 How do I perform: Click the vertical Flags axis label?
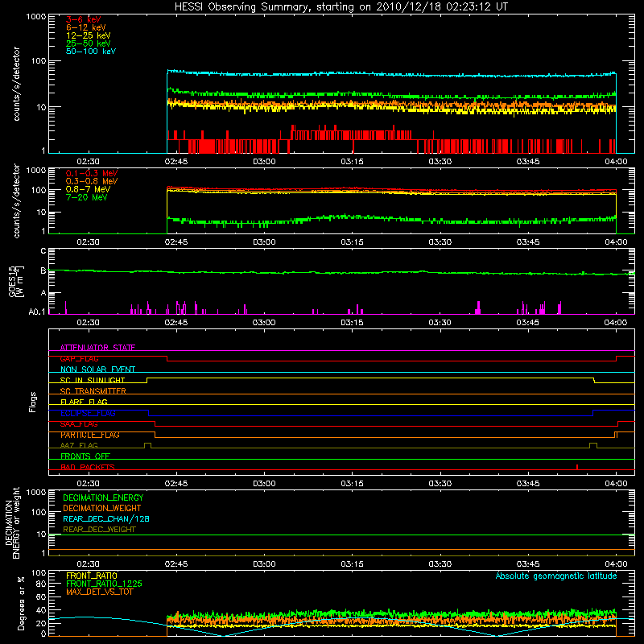coord(33,402)
